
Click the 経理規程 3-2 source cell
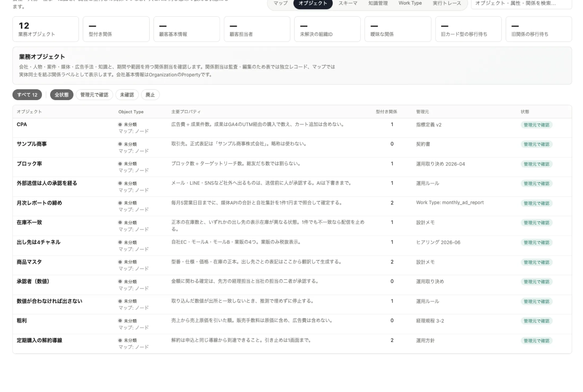coord(430,321)
